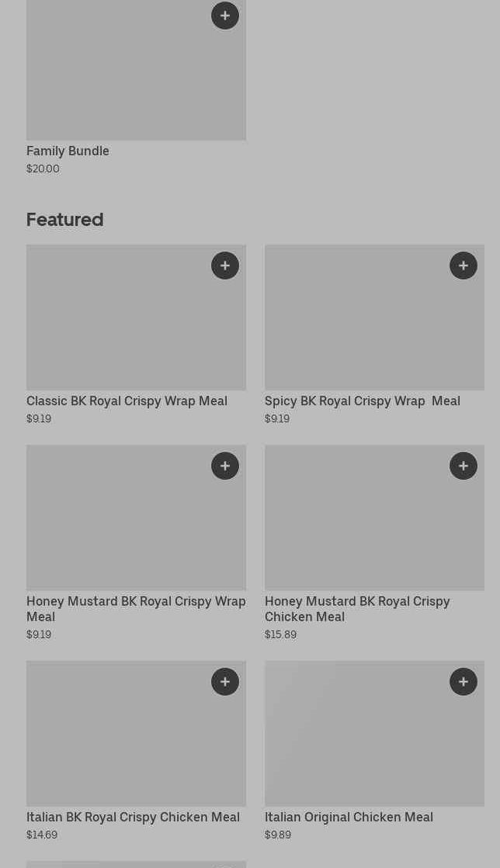500x868 pixels.
Task: Select Honey Mustard BK Royal Crispy Chicken title
Action: pyautogui.click(x=357, y=609)
